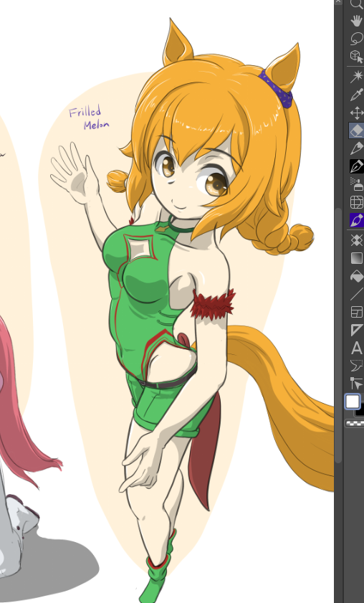The image size is (364, 603).
Task: Select the Frame border panel tool
Action: pos(357,312)
